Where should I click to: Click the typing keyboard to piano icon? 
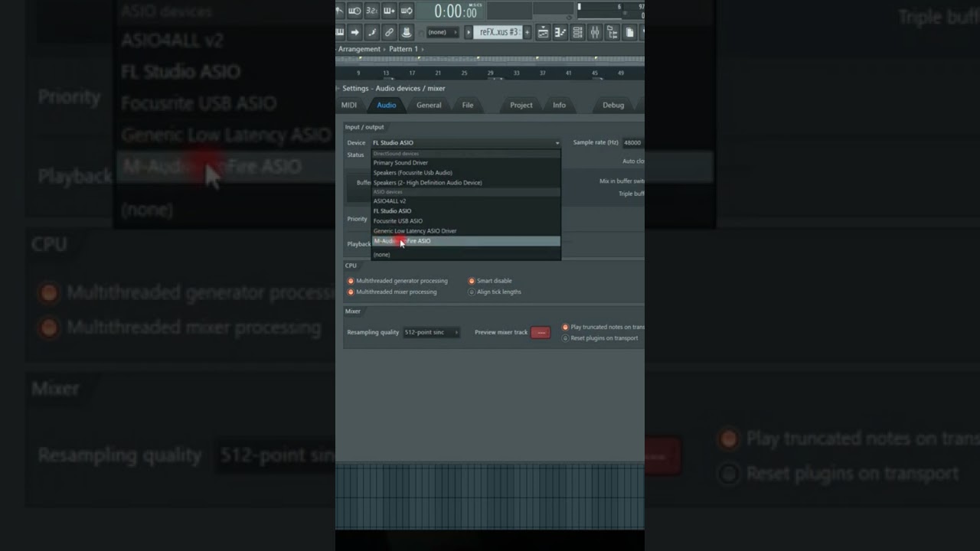(340, 32)
